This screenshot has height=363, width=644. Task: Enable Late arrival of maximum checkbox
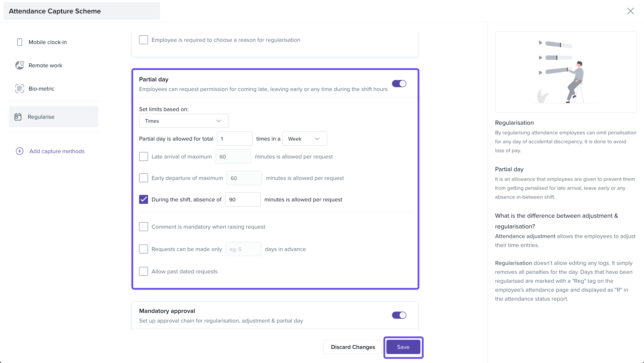coord(144,157)
